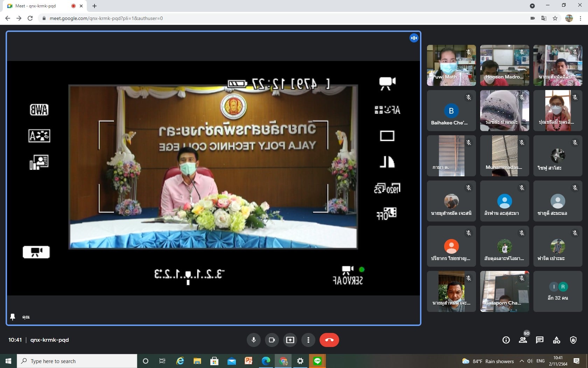This screenshot has width=588, height=368.
Task: Select the Baihakee Che'... participant tile
Action: point(451,111)
